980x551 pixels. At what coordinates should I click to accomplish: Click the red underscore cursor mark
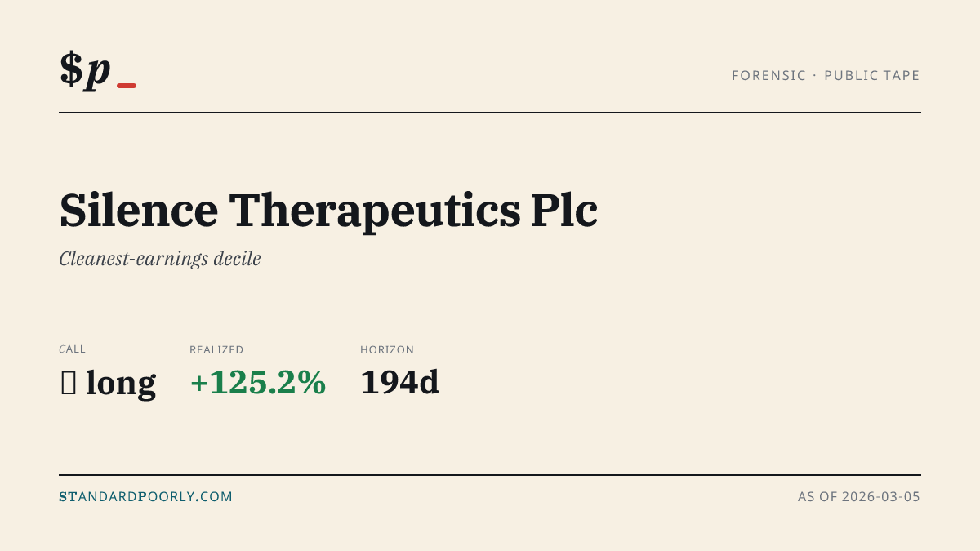pyautogui.click(x=127, y=86)
